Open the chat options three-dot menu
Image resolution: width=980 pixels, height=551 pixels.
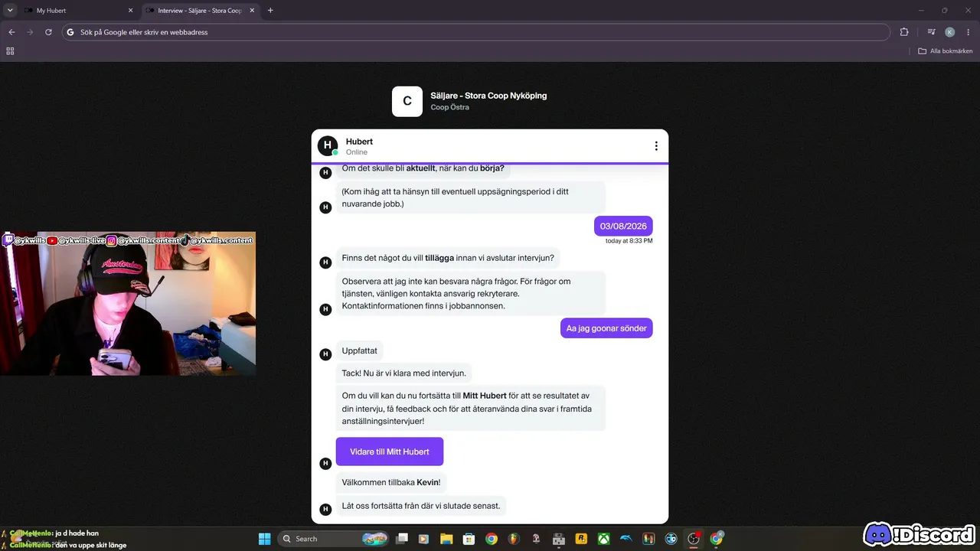(x=656, y=146)
